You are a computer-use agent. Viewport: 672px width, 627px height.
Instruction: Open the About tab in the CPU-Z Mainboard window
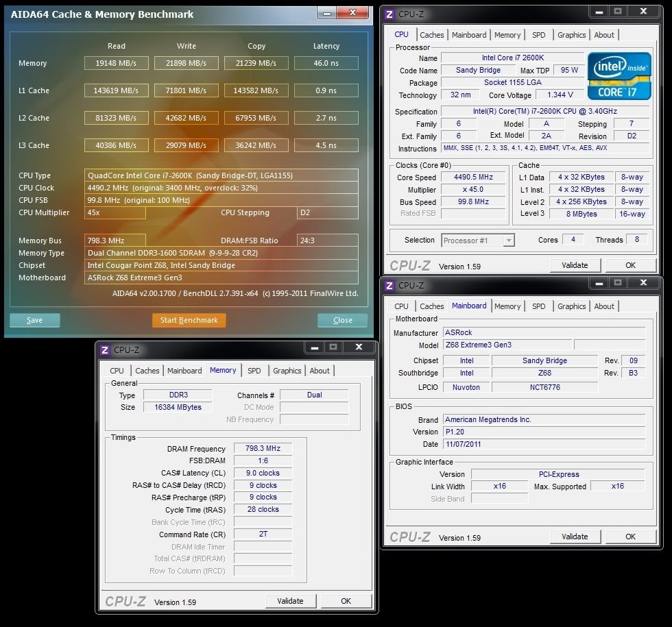(x=604, y=306)
